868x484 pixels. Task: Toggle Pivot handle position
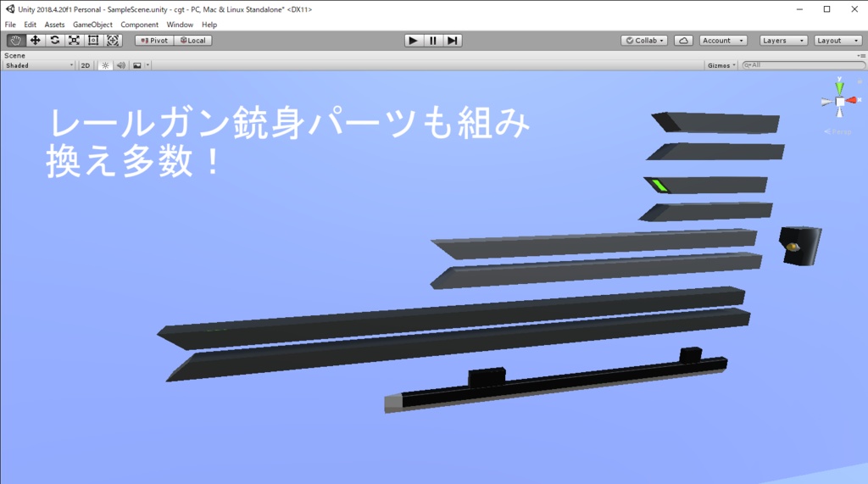click(x=154, y=41)
